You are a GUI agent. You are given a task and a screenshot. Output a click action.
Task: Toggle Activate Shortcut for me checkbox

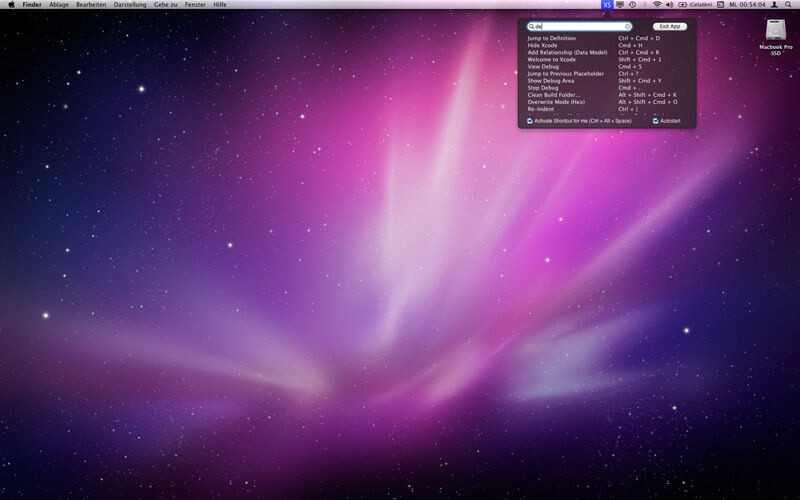click(x=530, y=121)
